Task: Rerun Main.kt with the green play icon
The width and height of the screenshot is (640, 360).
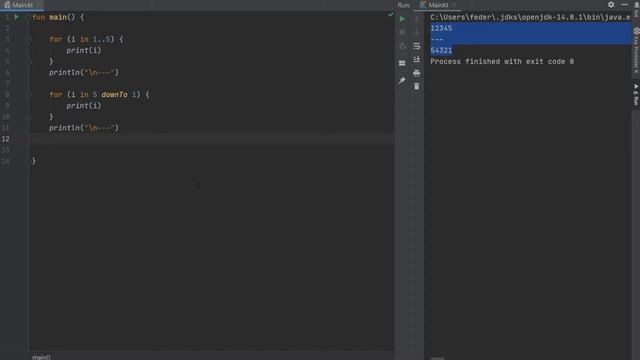Action: [x=402, y=19]
